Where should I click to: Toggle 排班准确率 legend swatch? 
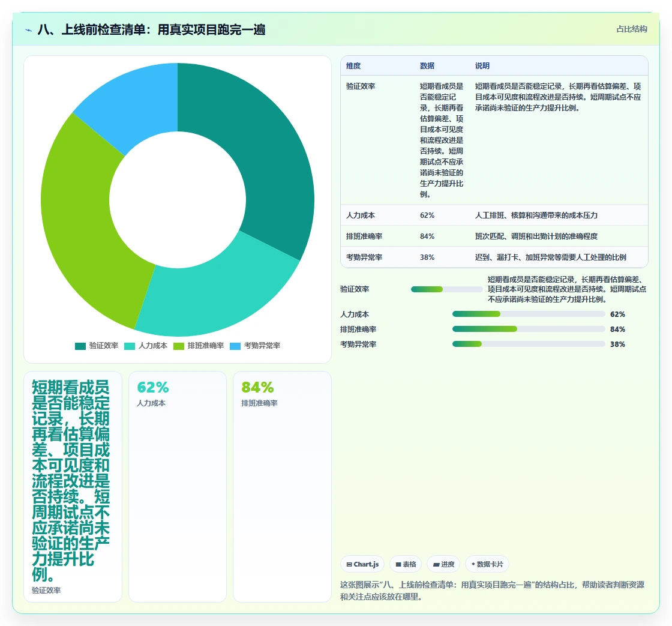click(179, 346)
